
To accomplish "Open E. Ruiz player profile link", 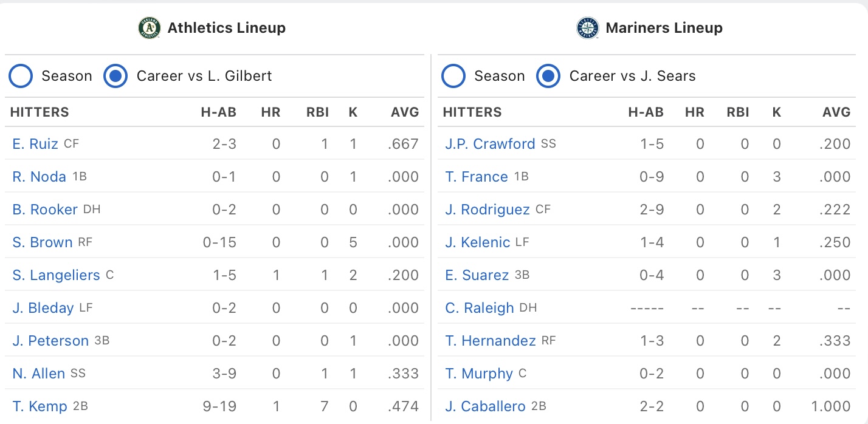I will (35, 144).
